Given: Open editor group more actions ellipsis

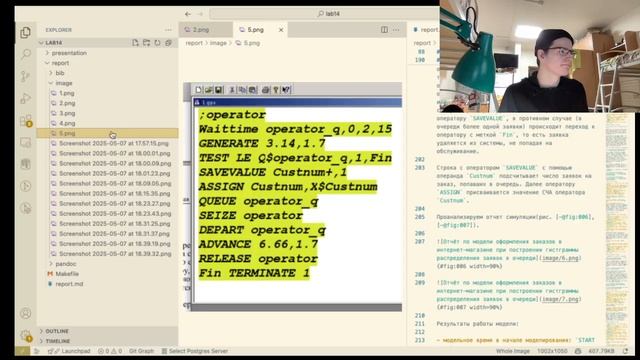Looking at the screenshot, I should coord(396,30).
